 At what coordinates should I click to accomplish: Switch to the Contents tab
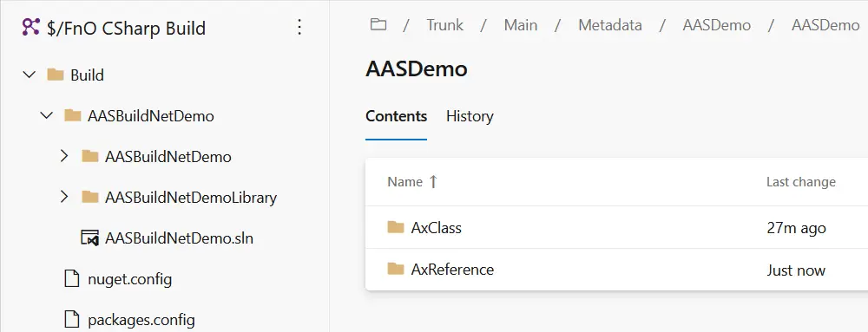[397, 116]
